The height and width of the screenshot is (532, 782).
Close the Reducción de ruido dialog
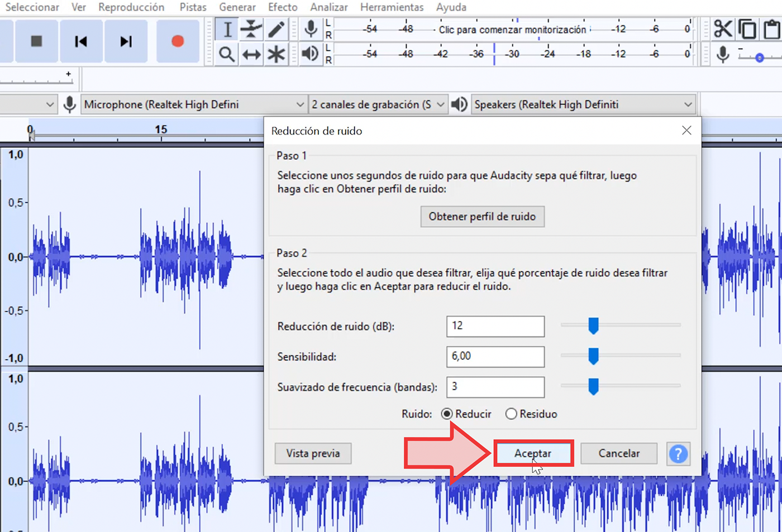pos(686,130)
